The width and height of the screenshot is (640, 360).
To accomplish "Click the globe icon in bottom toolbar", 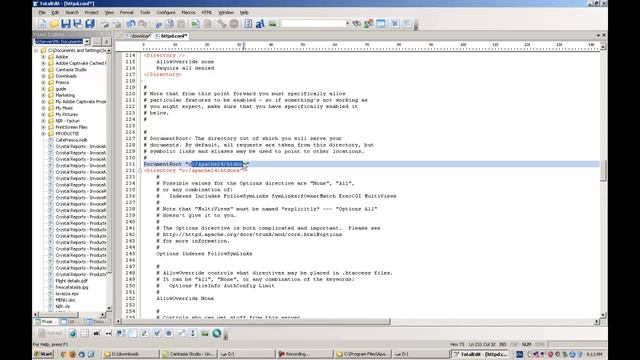I will [x=72, y=333].
